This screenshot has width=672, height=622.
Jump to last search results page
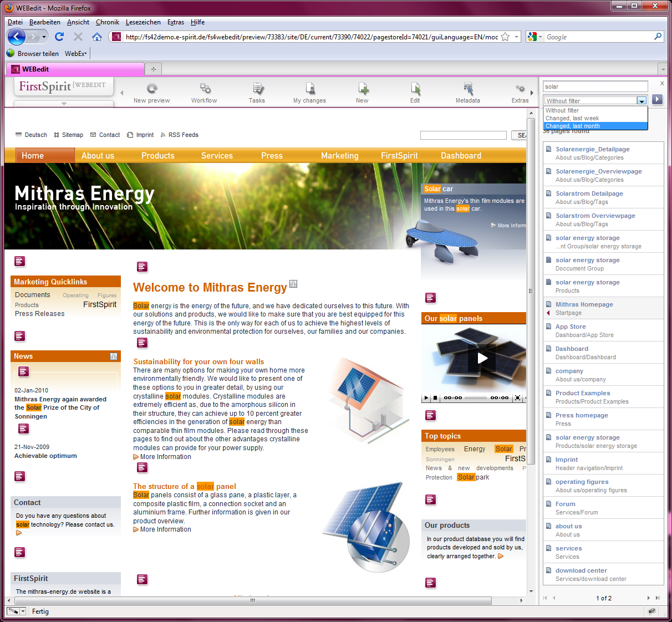tap(658, 598)
